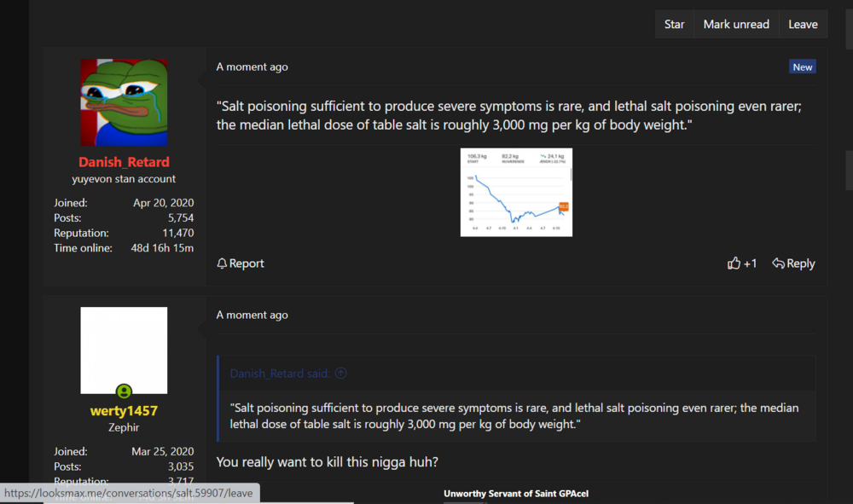Open the weight chart image attachment
853x504 pixels.
(x=516, y=192)
